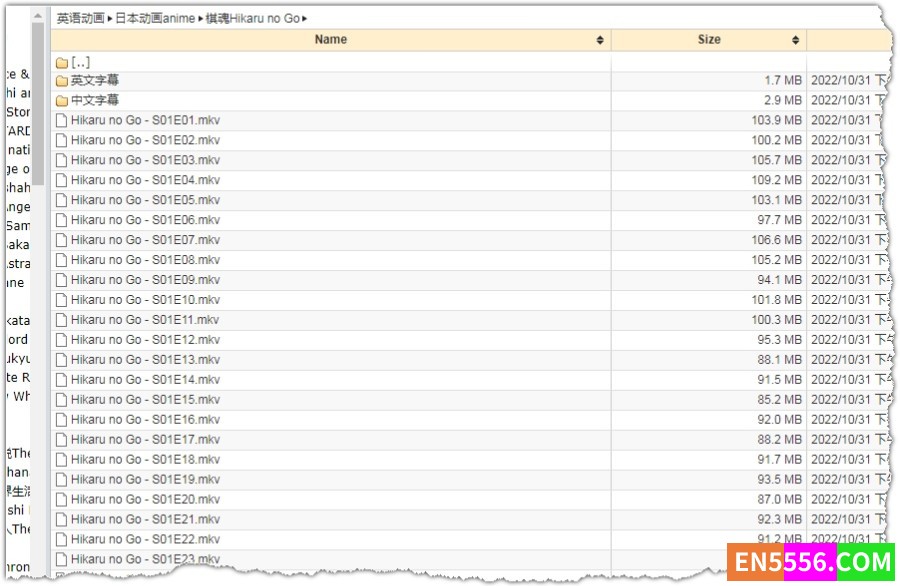Open Hikaru no Go - S01E06.mkv
The height and width of the screenshot is (586, 900).
(x=145, y=220)
